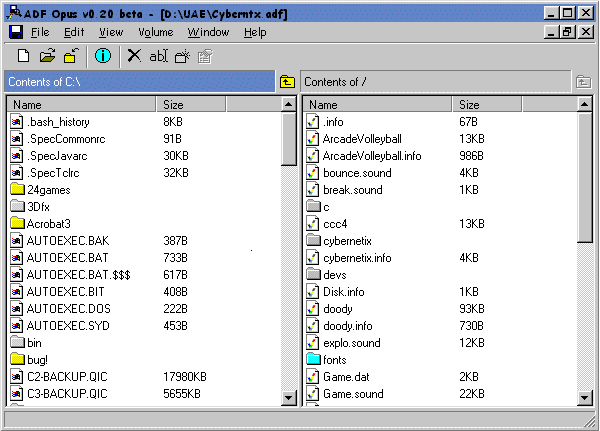Sort left pane by Size header

click(x=191, y=104)
